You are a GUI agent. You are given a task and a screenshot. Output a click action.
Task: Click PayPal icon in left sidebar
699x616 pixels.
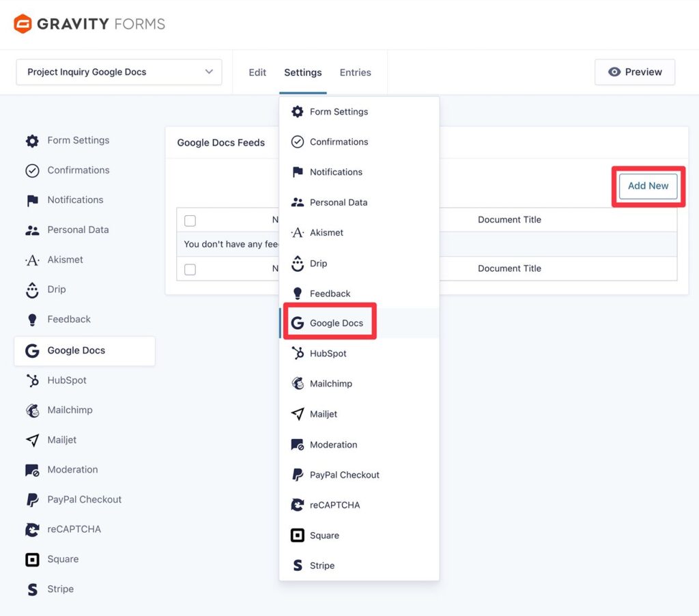click(32, 500)
